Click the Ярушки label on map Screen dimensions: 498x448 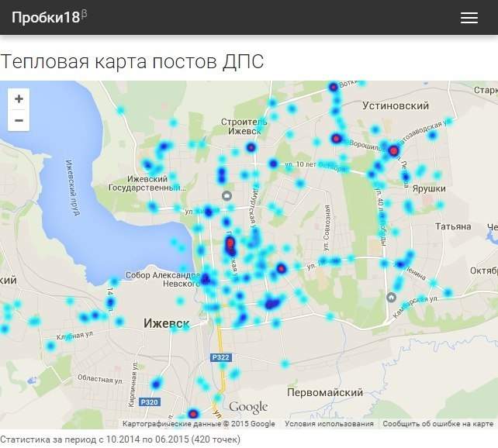click(429, 189)
